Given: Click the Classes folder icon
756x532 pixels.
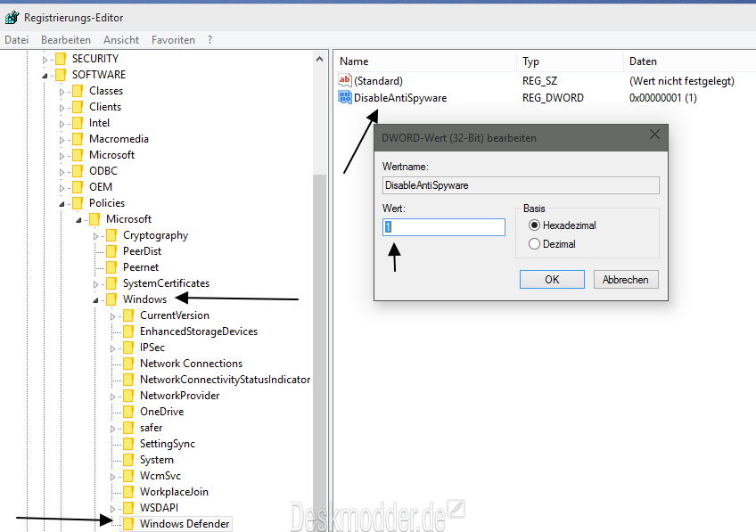Looking at the screenshot, I should click(78, 91).
